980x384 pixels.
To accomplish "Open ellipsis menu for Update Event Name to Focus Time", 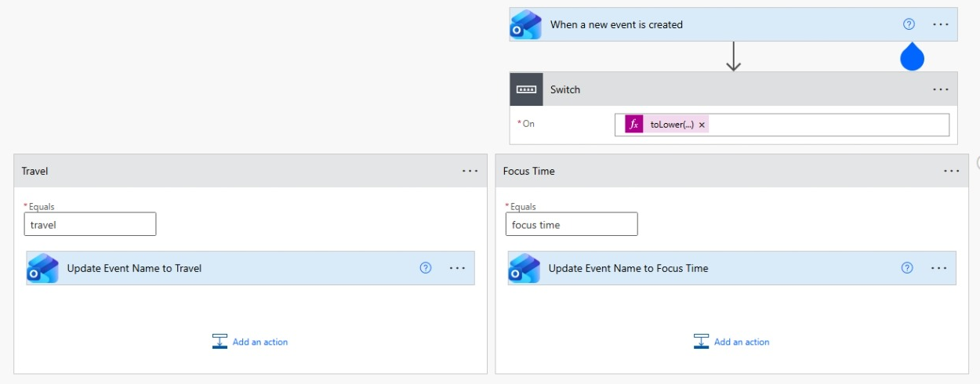I will [939, 268].
